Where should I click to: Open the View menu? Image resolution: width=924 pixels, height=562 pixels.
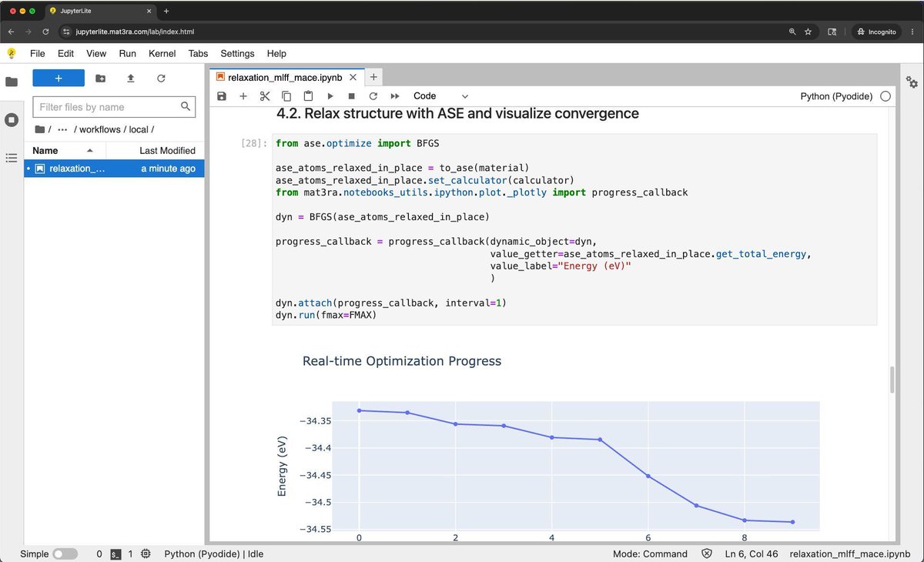click(x=96, y=54)
